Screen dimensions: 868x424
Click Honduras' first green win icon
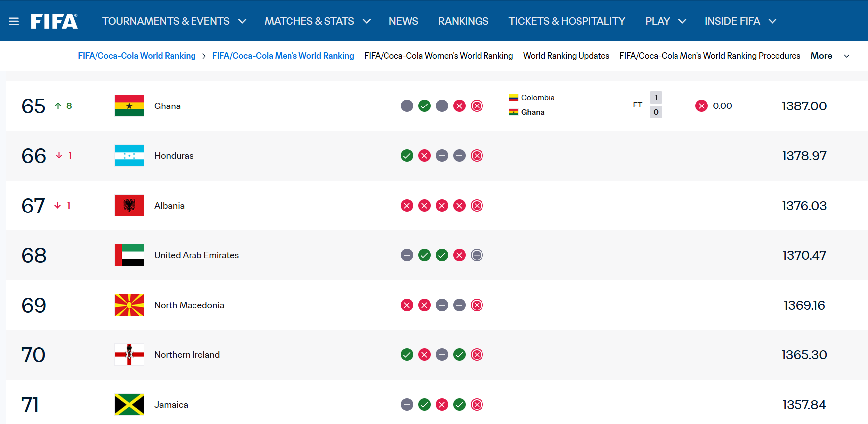407,156
